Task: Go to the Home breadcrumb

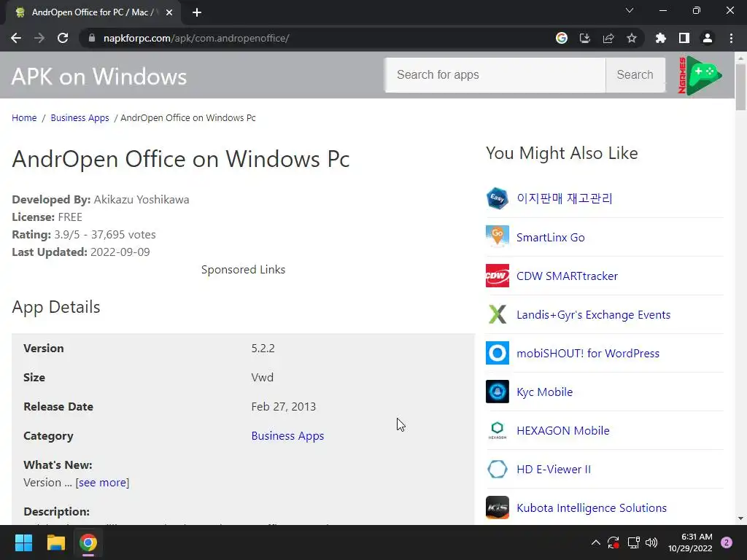Action: (24, 117)
